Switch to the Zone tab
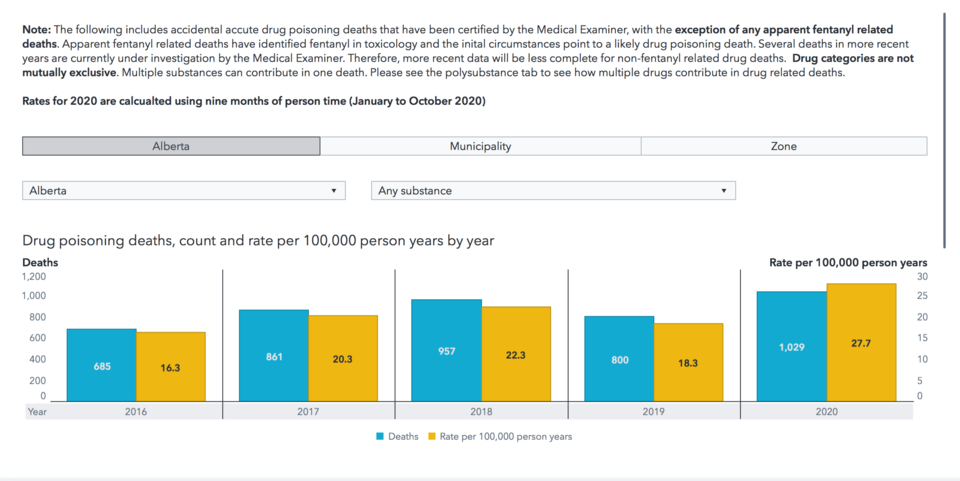This screenshot has width=960, height=481. pos(784,146)
